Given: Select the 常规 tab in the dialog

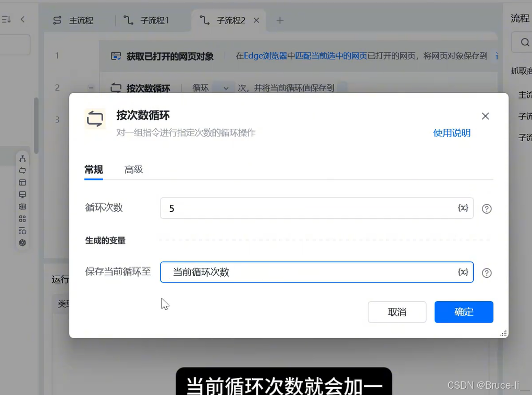Looking at the screenshot, I should (94, 169).
